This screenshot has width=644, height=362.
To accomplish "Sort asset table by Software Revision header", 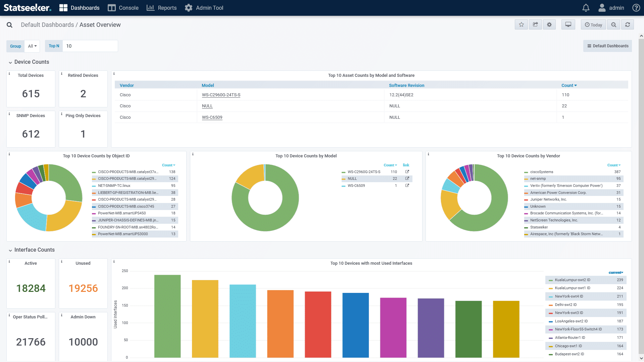I will point(406,86).
